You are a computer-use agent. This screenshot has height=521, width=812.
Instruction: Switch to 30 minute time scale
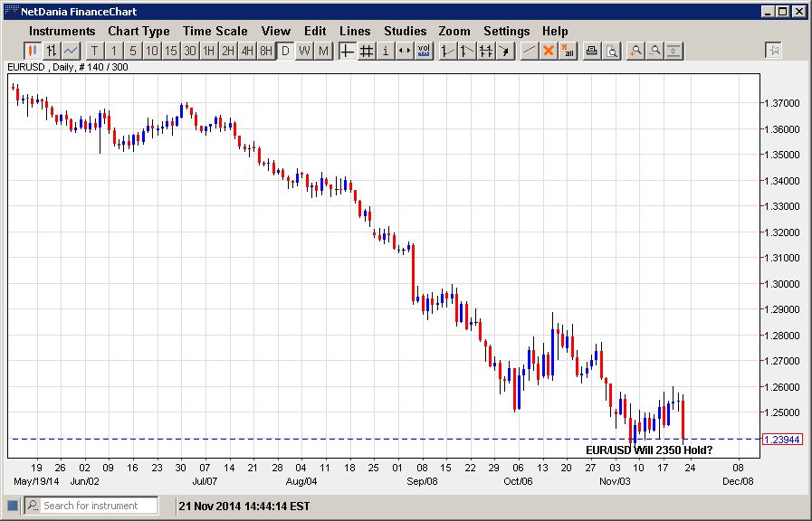(190, 51)
